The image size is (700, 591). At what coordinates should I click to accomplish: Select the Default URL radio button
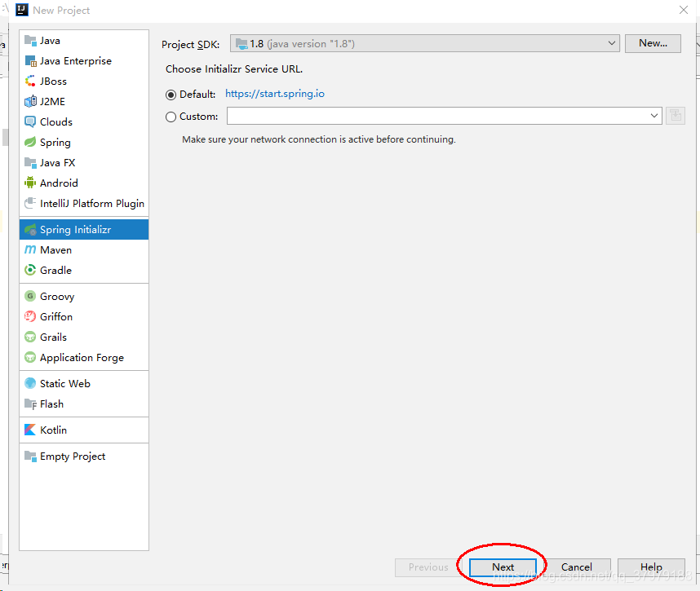pos(171,95)
